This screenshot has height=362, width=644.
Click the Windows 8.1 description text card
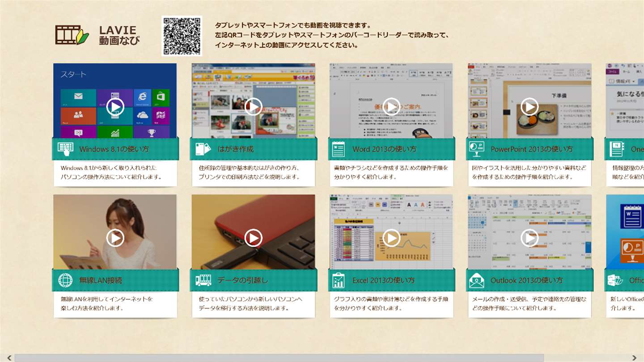pyautogui.click(x=115, y=173)
